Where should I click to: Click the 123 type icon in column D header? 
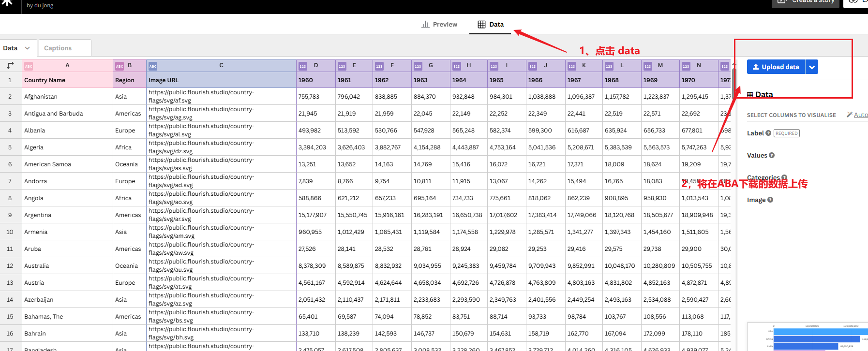pos(303,66)
